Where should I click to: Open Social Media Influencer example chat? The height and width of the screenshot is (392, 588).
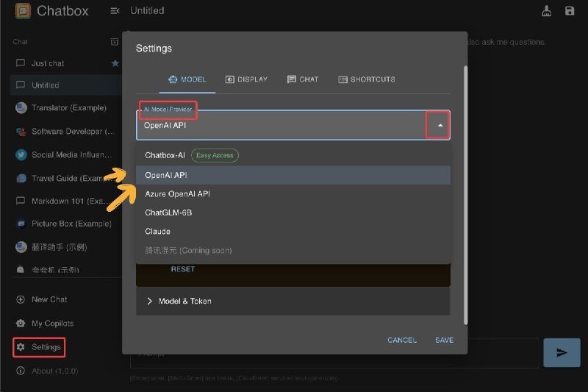pyautogui.click(x=66, y=154)
